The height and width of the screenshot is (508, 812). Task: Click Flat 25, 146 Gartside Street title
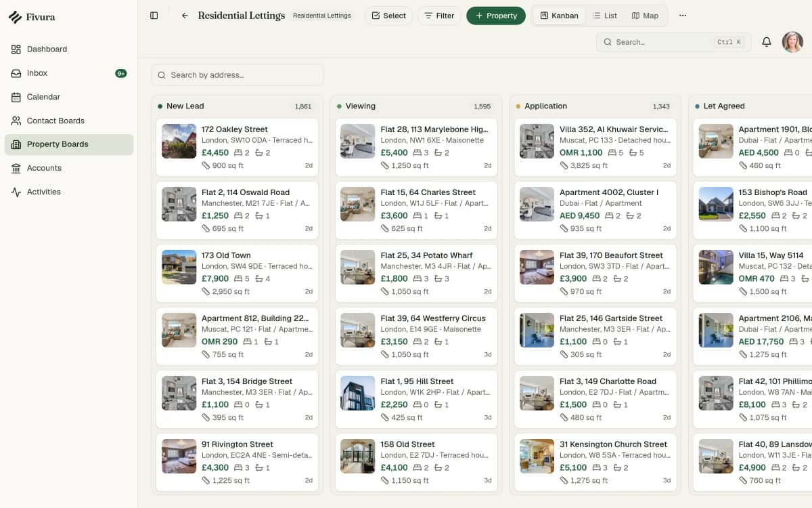pos(611,318)
